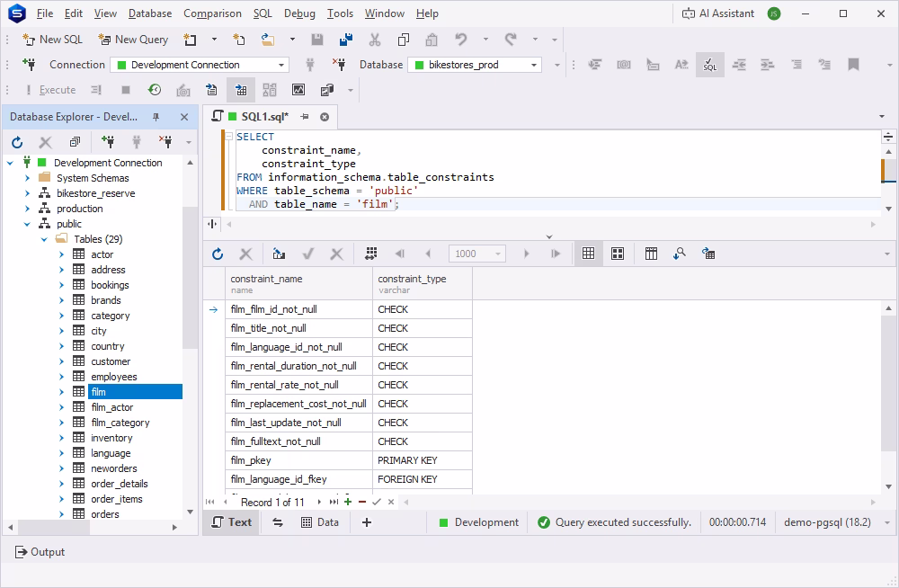899x588 pixels.
Task: Refresh the result grid data
Action: 218,254
